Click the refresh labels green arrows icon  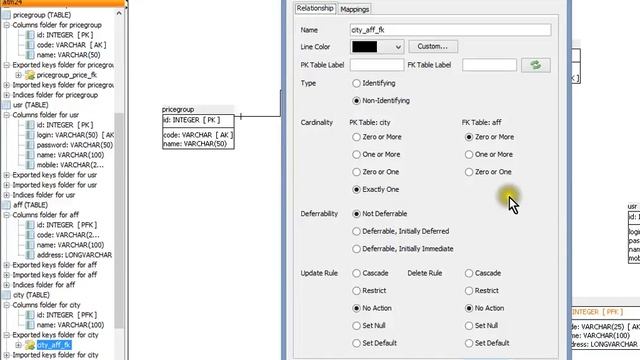tap(536, 65)
